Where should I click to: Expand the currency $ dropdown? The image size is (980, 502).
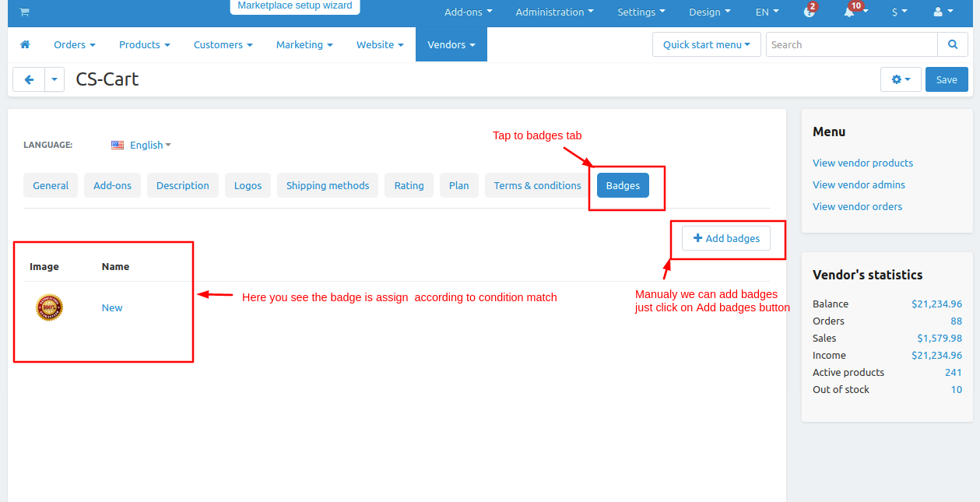899,12
